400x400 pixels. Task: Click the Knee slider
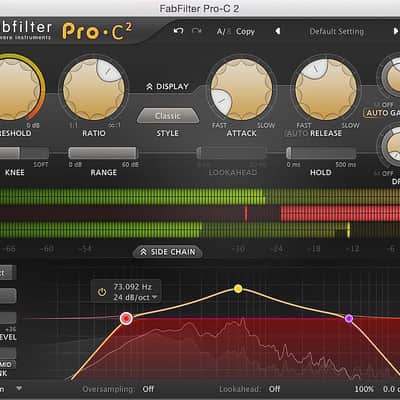(x=24, y=153)
